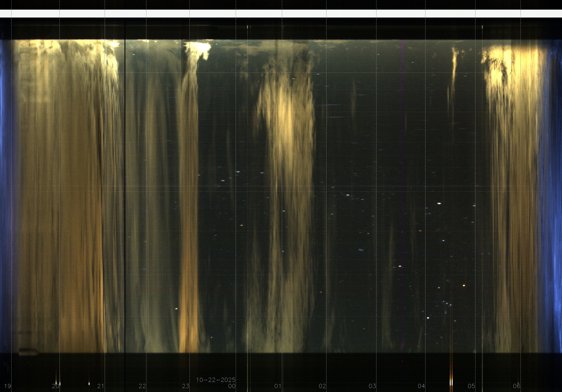This screenshot has height=392, width=562.
Task: Click the 02 hour label
Action: [x=322, y=386]
